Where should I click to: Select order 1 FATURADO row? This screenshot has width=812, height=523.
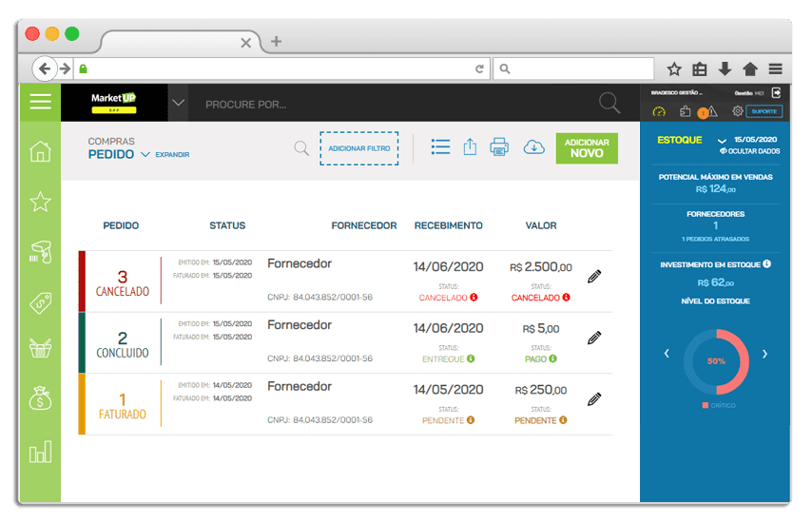(345, 404)
